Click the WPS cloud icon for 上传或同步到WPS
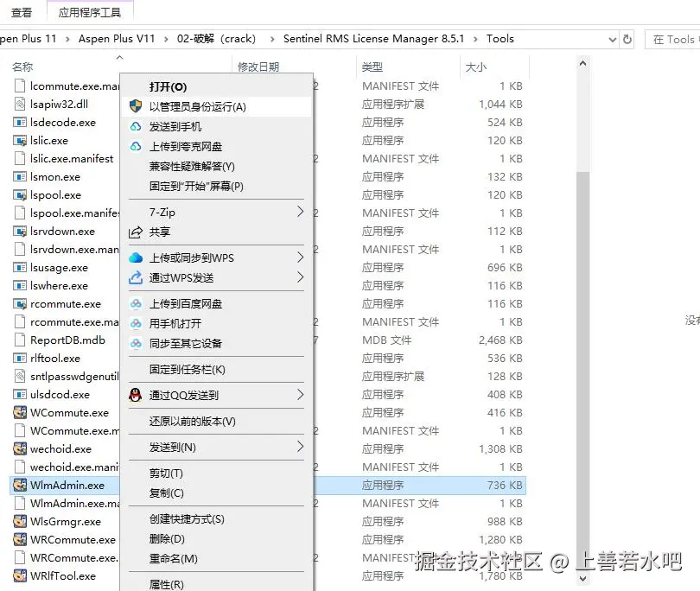 tap(136, 258)
